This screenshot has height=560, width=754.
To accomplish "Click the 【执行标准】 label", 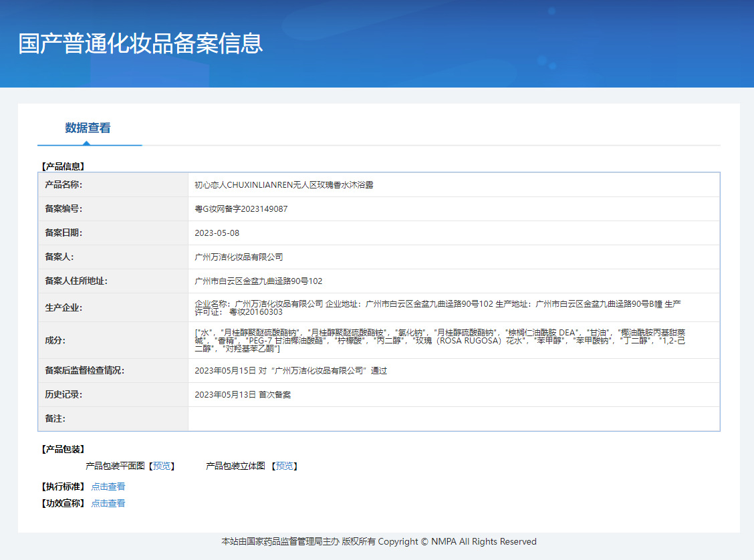I will (63, 486).
